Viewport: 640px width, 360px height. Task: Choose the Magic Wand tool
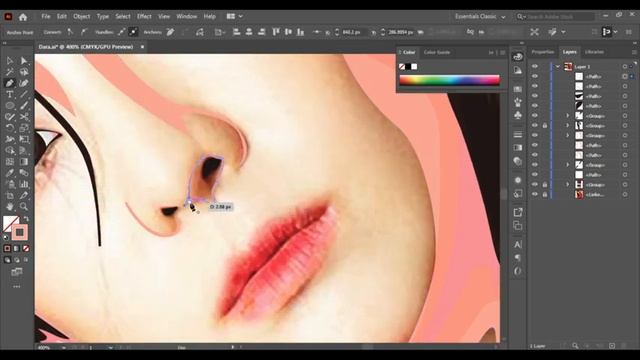tap(9, 72)
